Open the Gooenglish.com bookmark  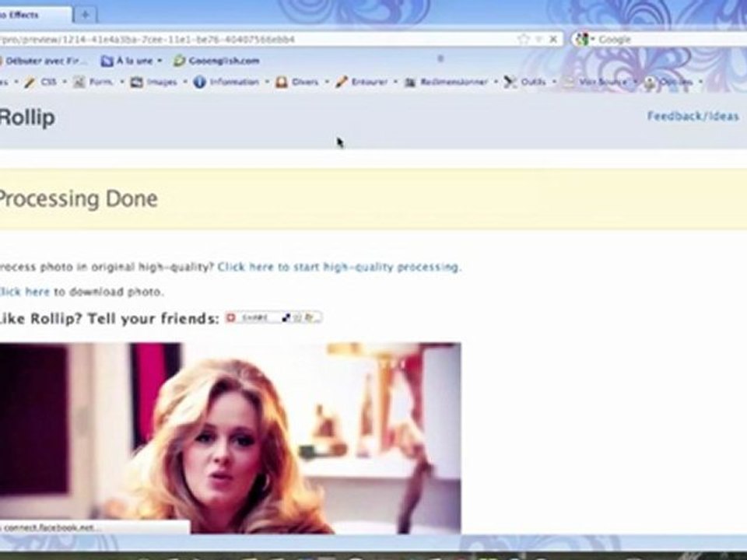coord(217,61)
